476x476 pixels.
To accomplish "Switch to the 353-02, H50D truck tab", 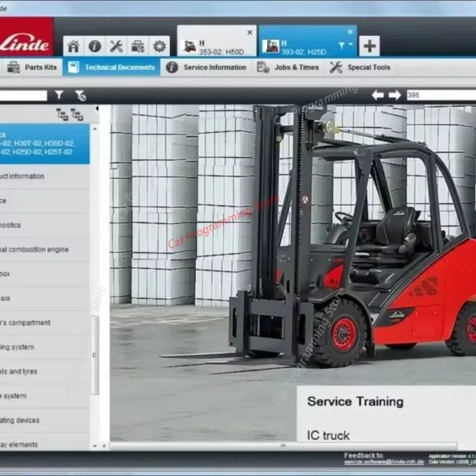I will pos(217,41).
